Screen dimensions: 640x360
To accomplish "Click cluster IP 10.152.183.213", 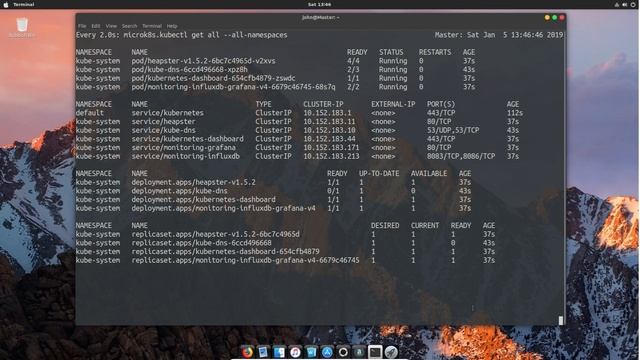I will [x=331, y=156].
